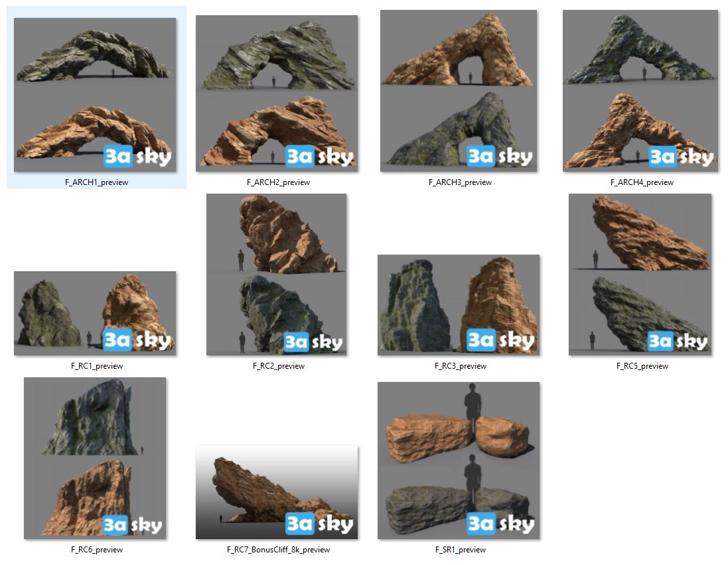Select the F_RC6_preview cliff thumbnail

tap(95, 458)
